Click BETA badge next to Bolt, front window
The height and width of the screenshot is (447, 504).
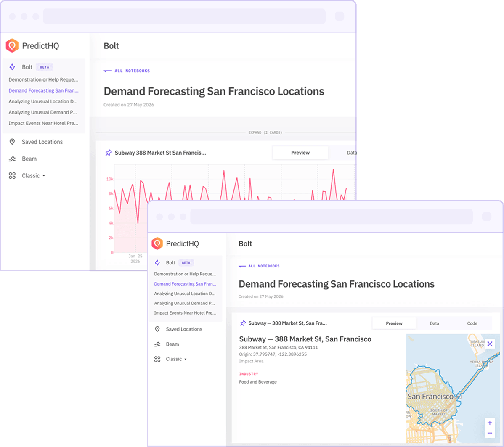coord(186,262)
